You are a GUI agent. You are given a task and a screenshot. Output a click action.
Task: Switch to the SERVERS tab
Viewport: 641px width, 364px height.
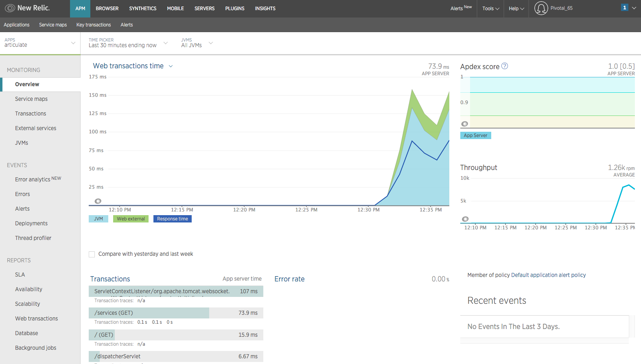coord(204,9)
